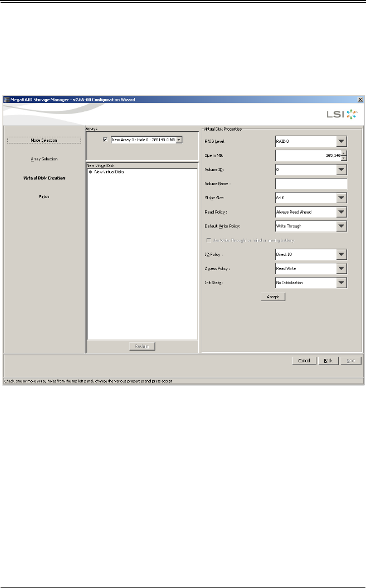Click the Read Policy label
This screenshot has width=366, height=588.
[216, 212]
